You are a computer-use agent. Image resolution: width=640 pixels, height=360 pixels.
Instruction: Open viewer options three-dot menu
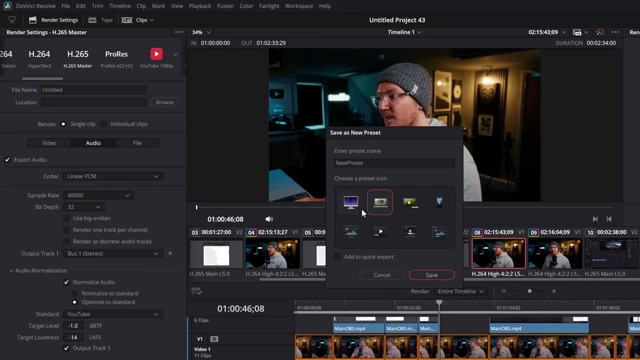coord(615,32)
